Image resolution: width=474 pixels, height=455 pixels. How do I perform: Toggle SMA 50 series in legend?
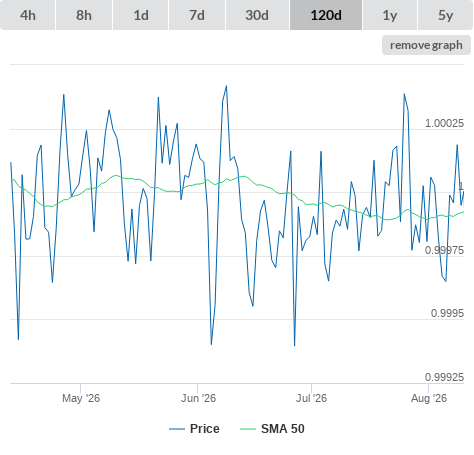click(283, 429)
